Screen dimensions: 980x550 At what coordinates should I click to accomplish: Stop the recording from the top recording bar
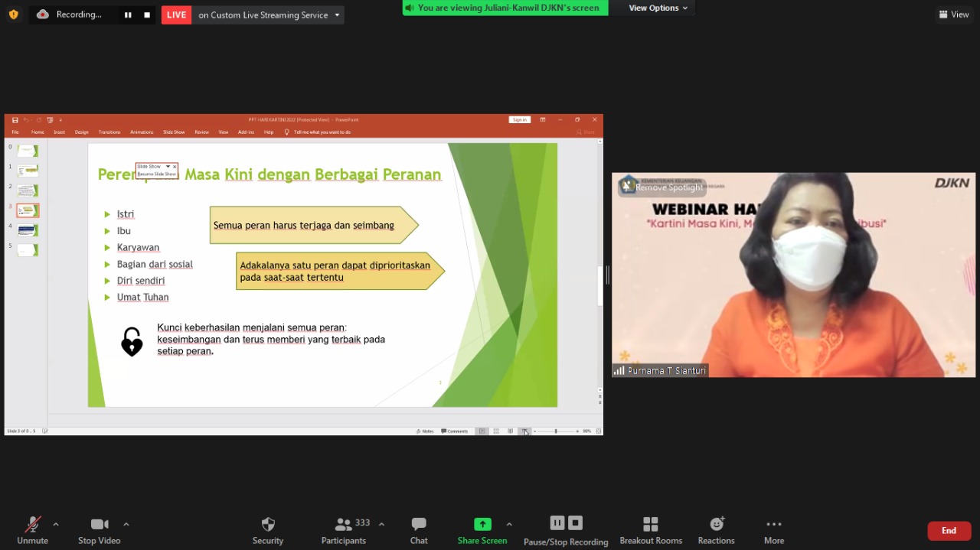click(147, 15)
